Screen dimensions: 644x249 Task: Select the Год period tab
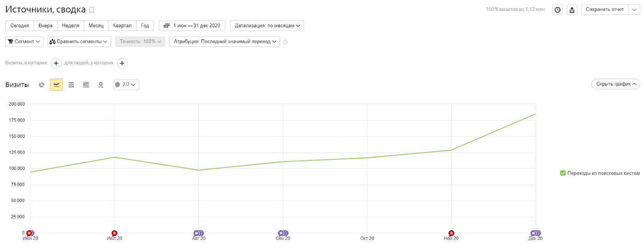click(x=145, y=26)
